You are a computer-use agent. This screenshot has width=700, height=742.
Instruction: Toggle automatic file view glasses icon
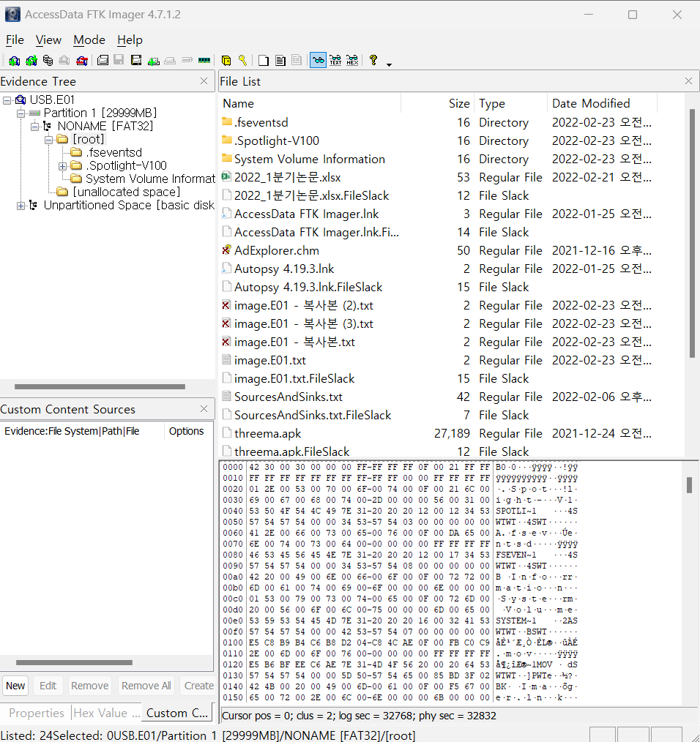(318, 60)
